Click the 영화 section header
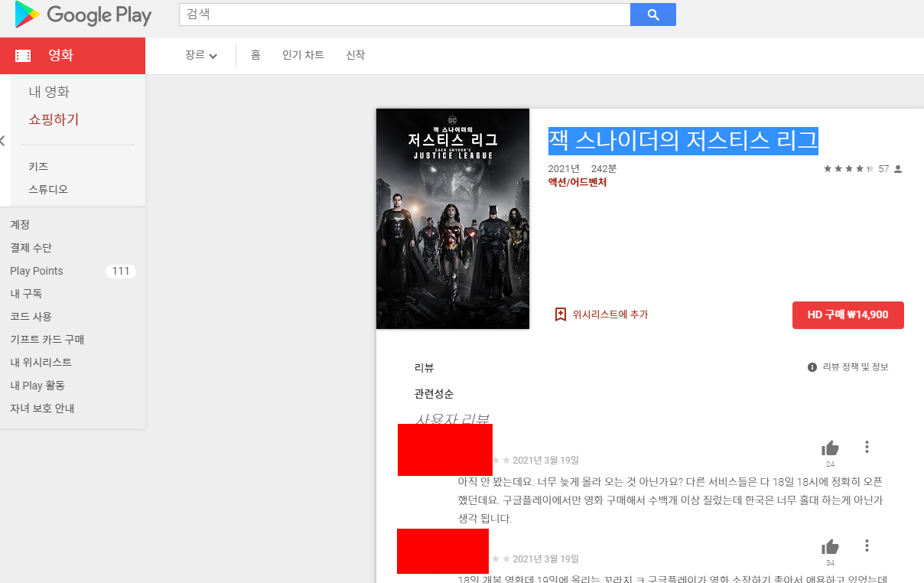The height and width of the screenshot is (583, 924). [73, 56]
